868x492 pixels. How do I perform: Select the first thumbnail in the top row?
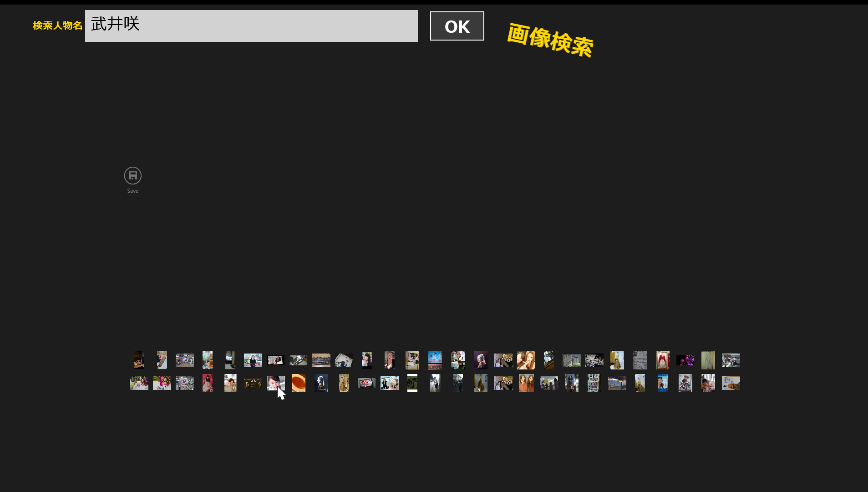point(139,360)
